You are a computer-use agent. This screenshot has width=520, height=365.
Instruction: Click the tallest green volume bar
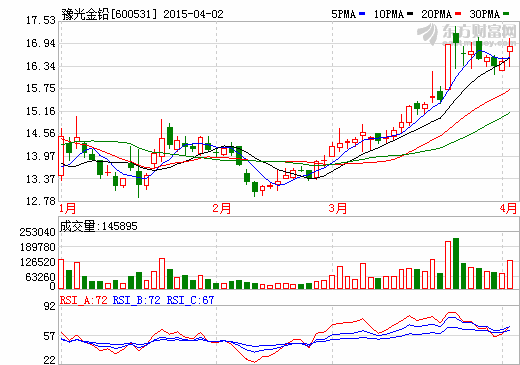pyautogui.click(x=456, y=263)
